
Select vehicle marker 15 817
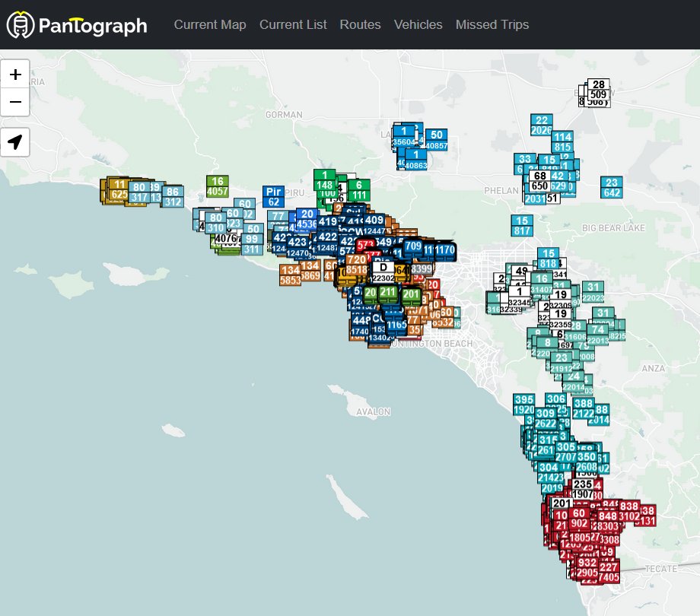coord(522,226)
